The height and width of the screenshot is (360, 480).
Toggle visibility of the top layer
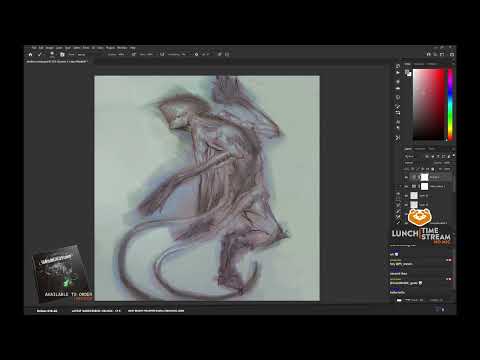pyautogui.click(x=406, y=177)
